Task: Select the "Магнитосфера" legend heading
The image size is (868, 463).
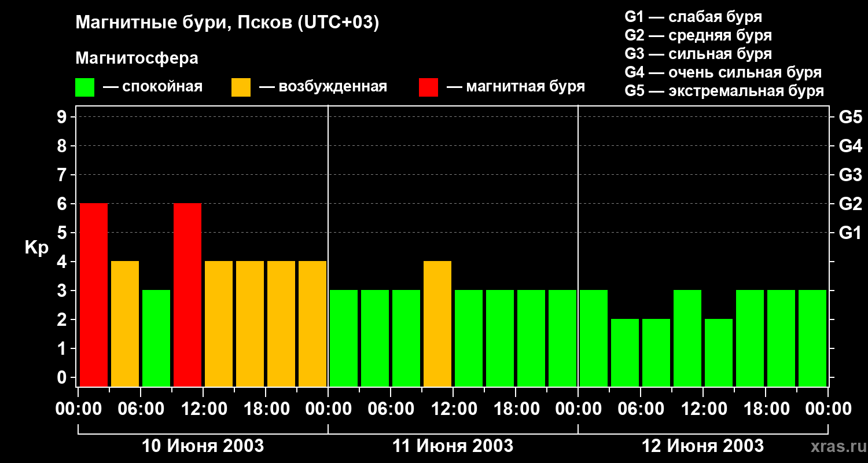Action: tap(137, 58)
